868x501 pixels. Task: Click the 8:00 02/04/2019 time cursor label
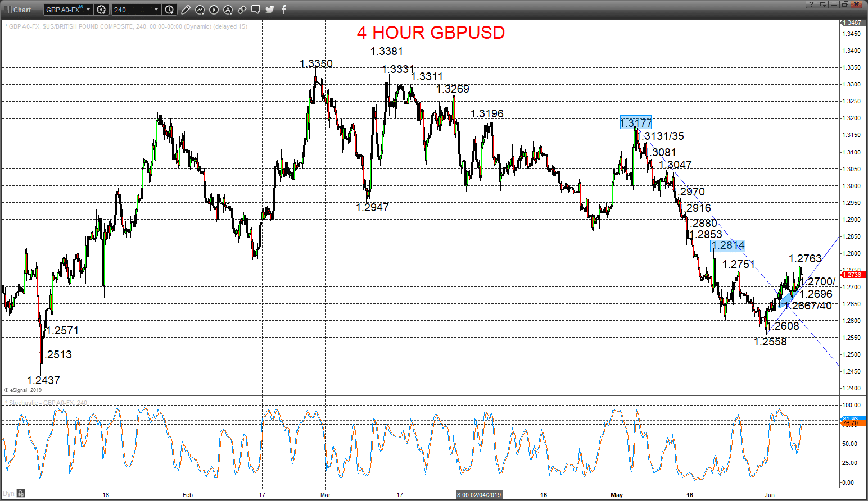click(479, 495)
